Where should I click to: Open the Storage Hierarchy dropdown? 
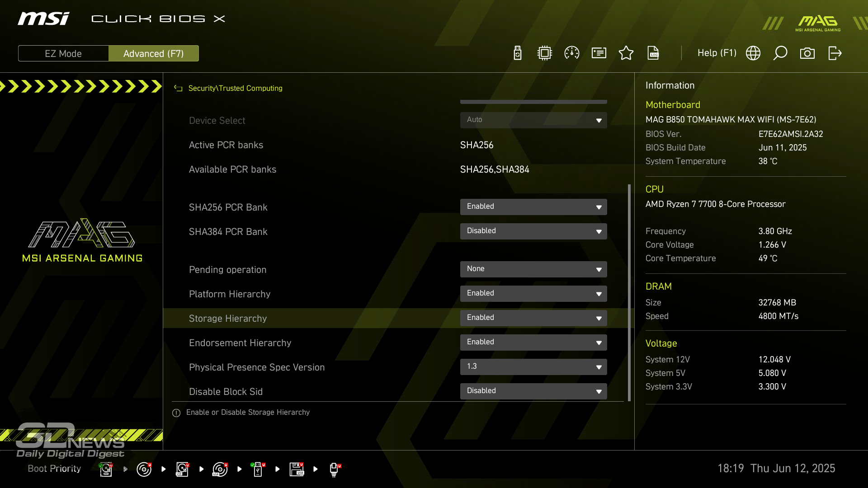click(x=533, y=318)
